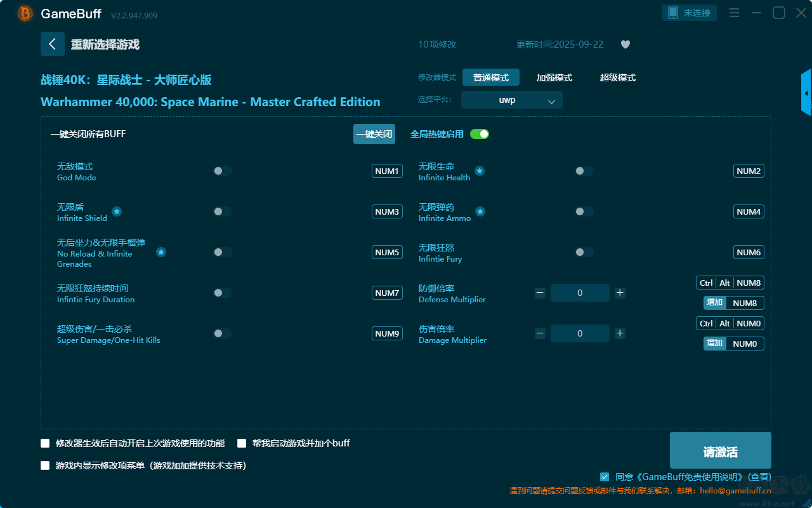Click the 未连接 connection button
The image size is (812, 508).
click(x=690, y=13)
